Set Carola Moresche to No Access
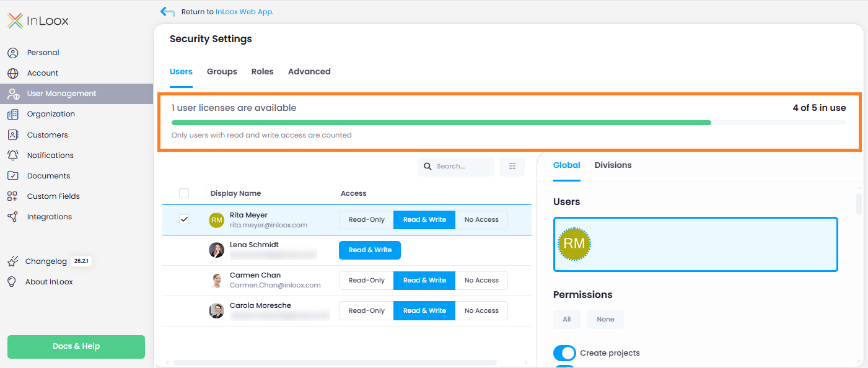The image size is (868, 368). click(481, 311)
